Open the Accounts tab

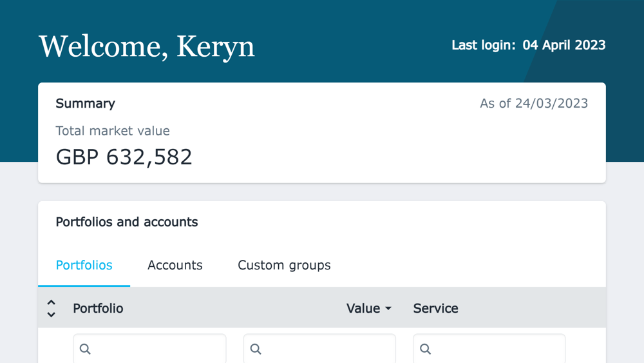pos(175,265)
